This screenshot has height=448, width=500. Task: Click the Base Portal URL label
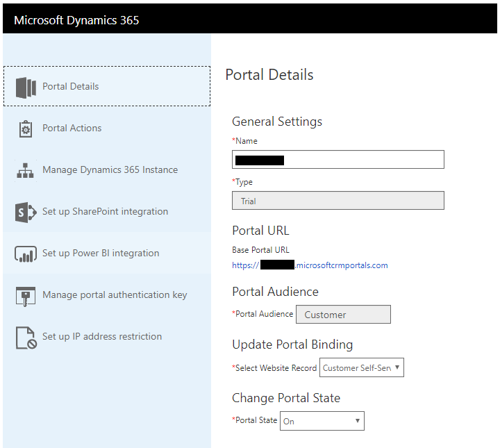point(261,250)
